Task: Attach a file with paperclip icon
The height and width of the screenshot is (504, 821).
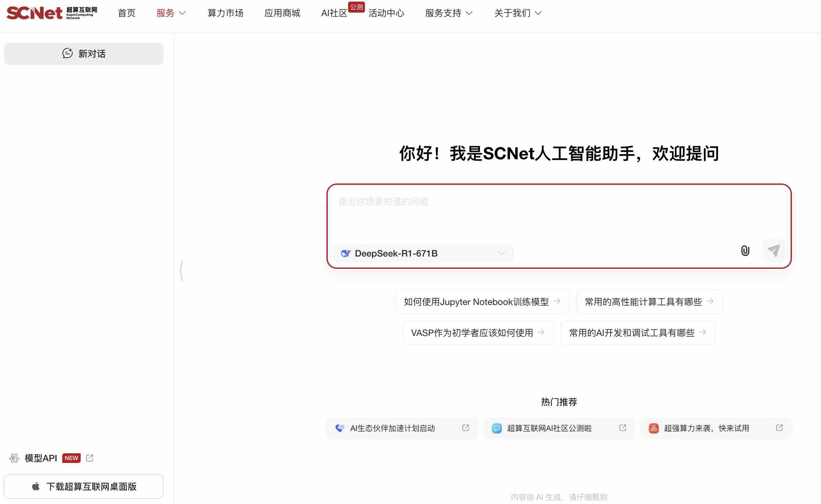Action: pyautogui.click(x=745, y=251)
